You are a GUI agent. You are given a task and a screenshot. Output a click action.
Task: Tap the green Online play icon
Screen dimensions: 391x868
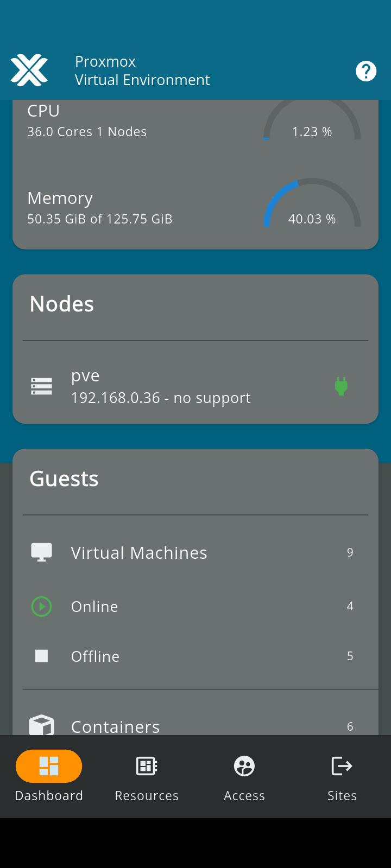coord(42,607)
